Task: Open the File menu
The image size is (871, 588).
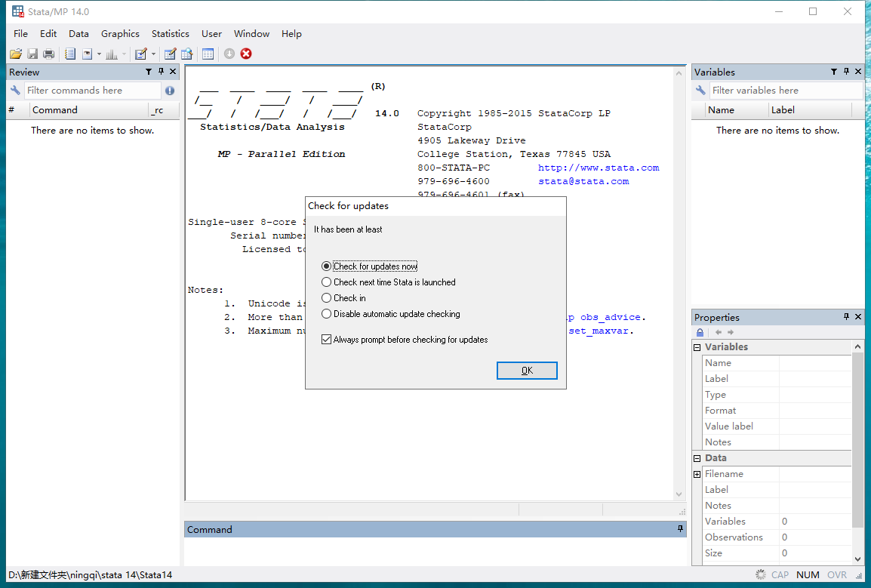Action: pos(20,34)
